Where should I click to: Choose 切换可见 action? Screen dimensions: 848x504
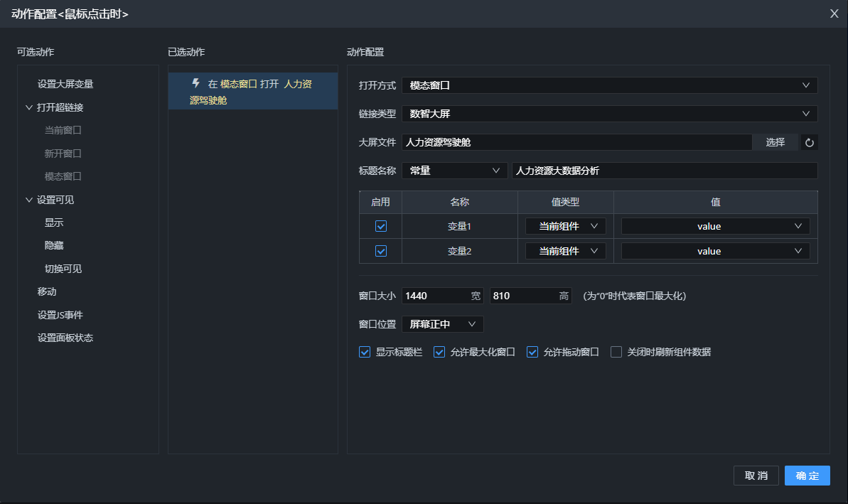tap(63, 269)
